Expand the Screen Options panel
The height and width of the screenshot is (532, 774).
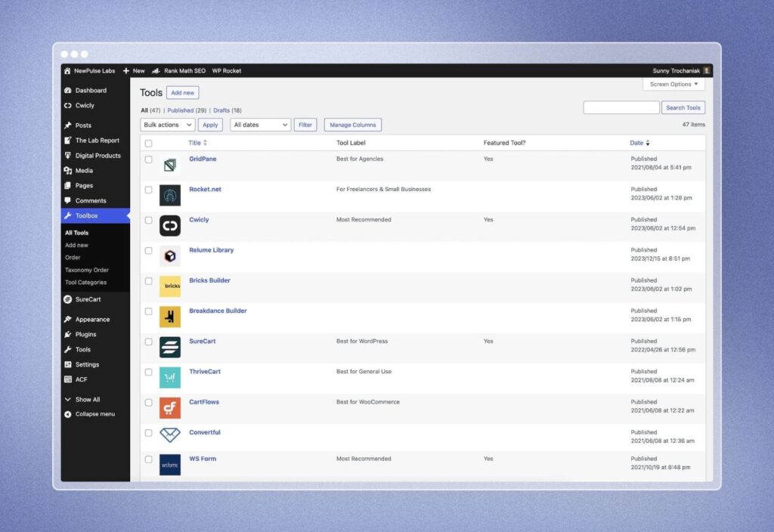(673, 85)
